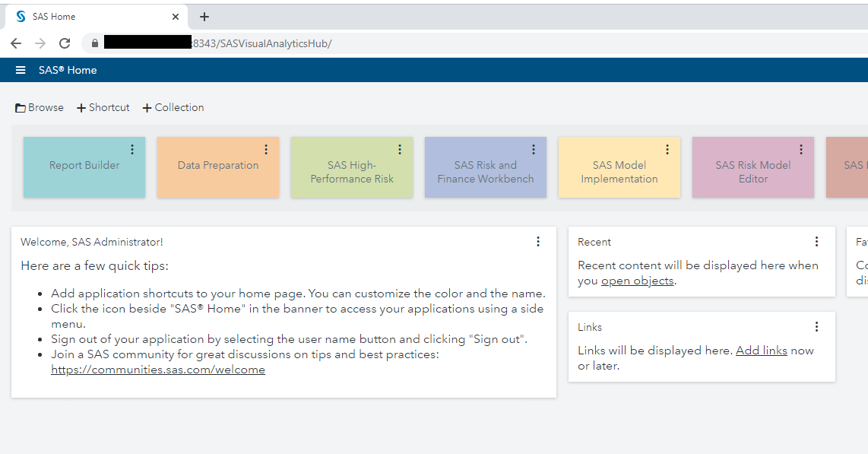Click the Browse folder icon
Viewport: 868px width, 454px height.
pyautogui.click(x=21, y=106)
